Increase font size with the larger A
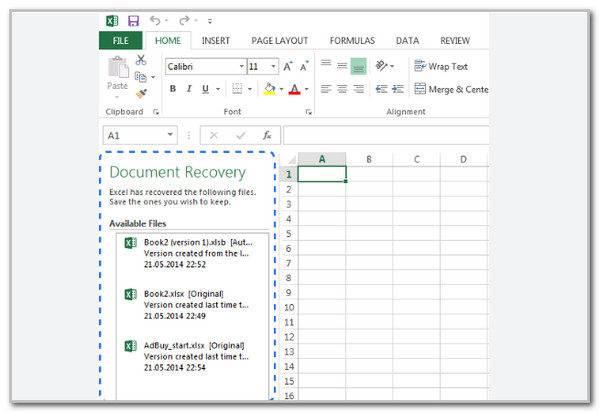The image size is (600, 413). (x=288, y=66)
